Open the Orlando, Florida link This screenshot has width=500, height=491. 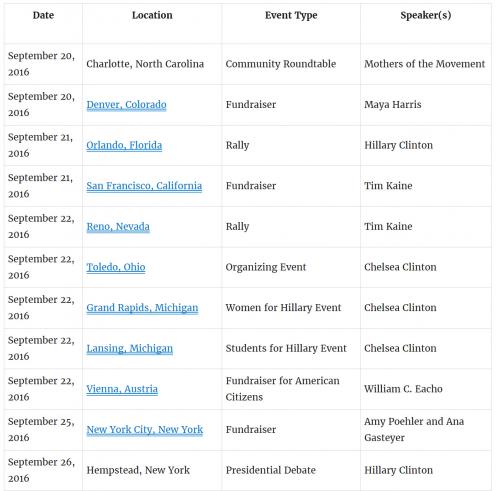pos(124,145)
